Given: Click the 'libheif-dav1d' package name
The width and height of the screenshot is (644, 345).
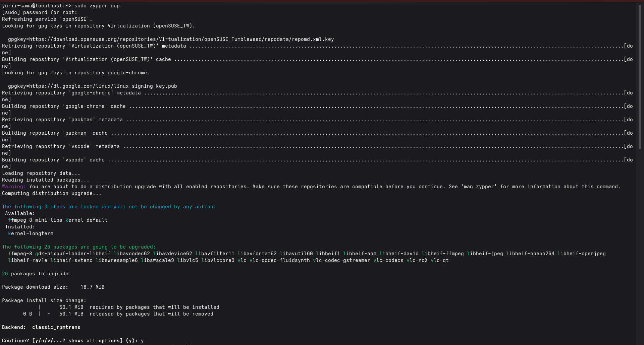Looking at the screenshot, I should (x=399, y=254).
